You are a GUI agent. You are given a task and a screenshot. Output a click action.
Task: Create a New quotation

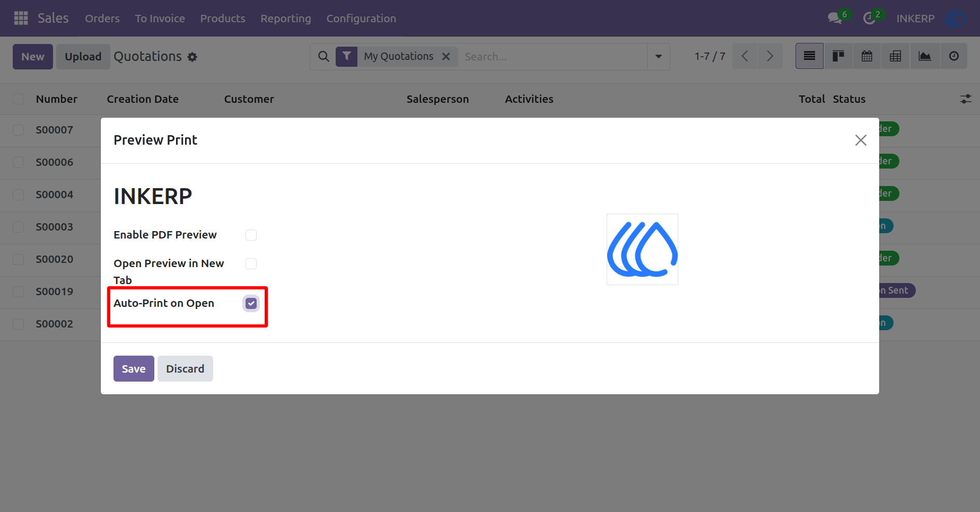33,56
